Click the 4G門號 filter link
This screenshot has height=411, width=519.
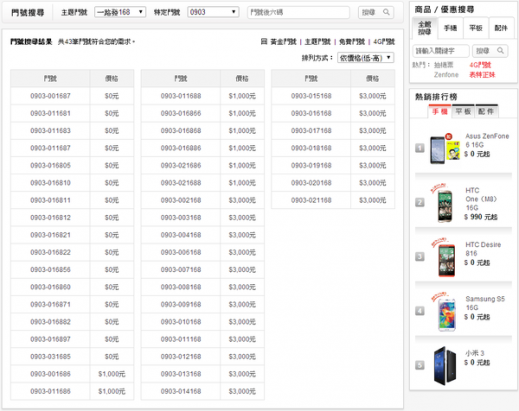pos(384,42)
